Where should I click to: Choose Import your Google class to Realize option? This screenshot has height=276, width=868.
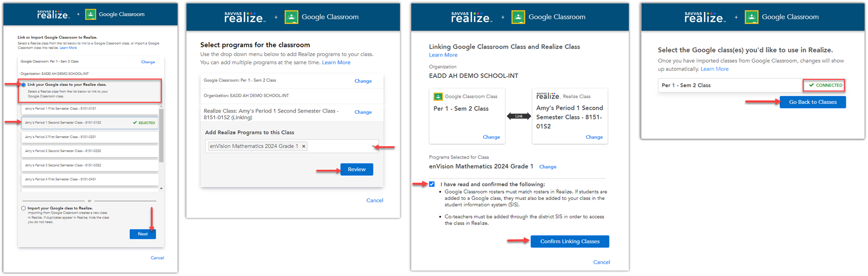[x=23, y=208]
